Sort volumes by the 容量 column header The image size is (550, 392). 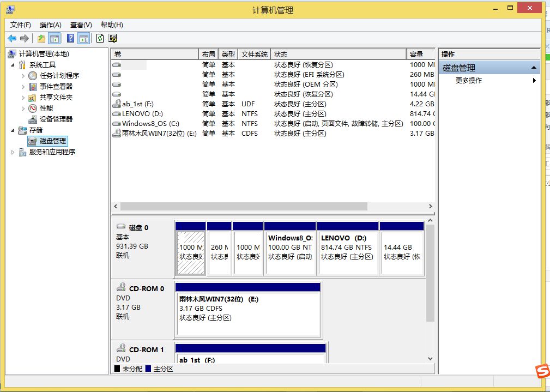(420, 55)
